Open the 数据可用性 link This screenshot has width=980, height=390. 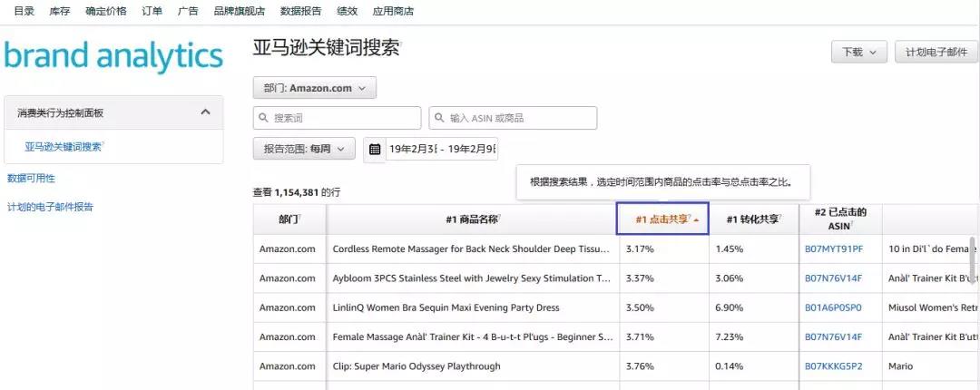(31, 178)
